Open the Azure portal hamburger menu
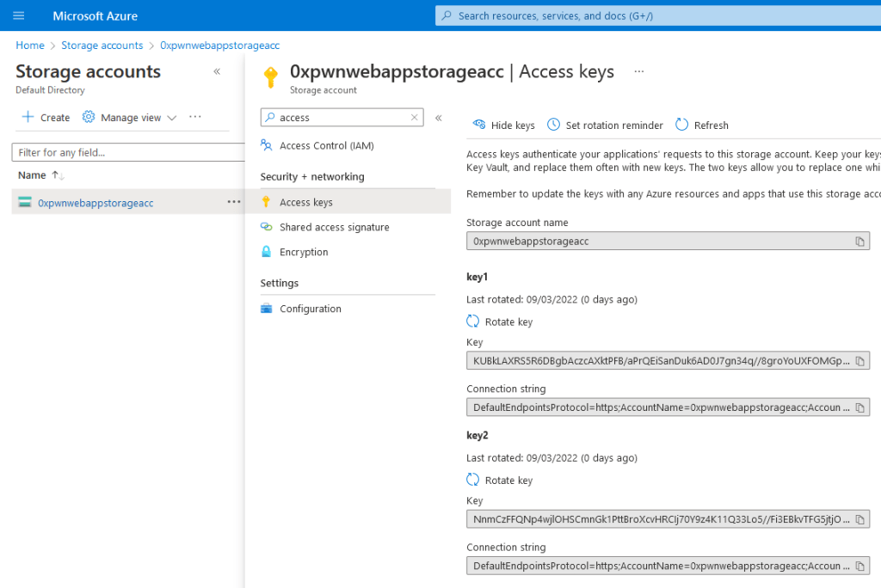The height and width of the screenshot is (588, 881). point(19,15)
